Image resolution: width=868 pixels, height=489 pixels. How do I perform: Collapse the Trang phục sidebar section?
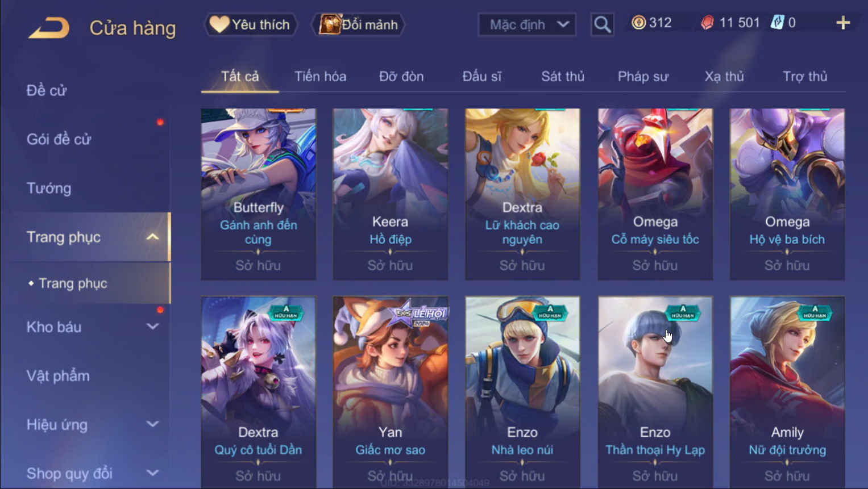click(x=152, y=237)
